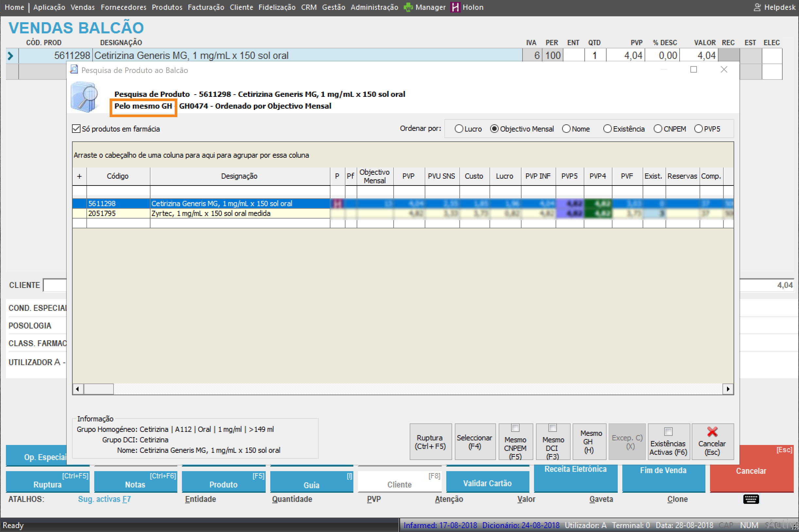Select the Lucro sort radio button
799x532 pixels.
coord(459,129)
